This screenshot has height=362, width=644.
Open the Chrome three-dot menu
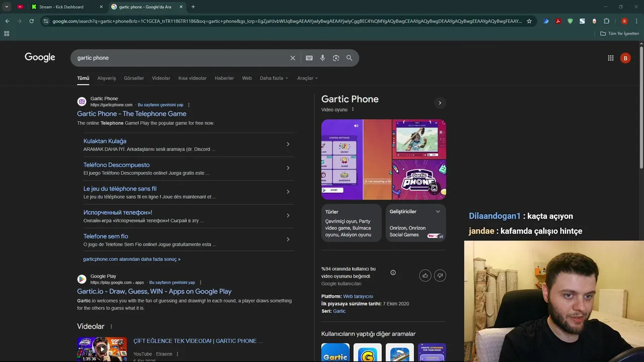637,21
